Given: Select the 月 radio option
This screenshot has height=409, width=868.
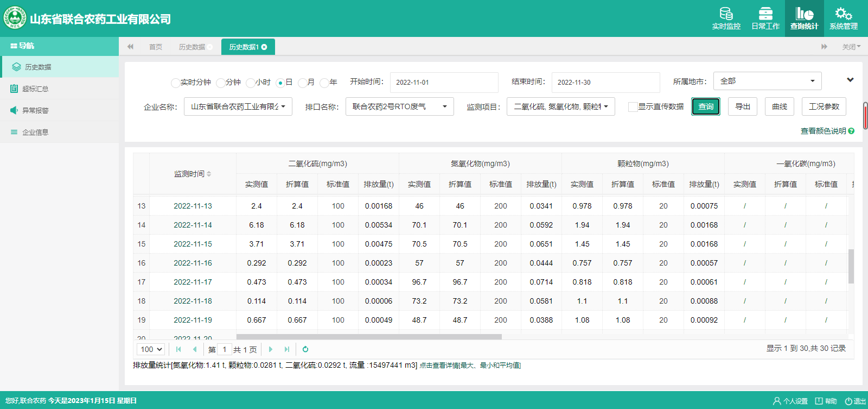Looking at the screenshot, I should [302, 83].
